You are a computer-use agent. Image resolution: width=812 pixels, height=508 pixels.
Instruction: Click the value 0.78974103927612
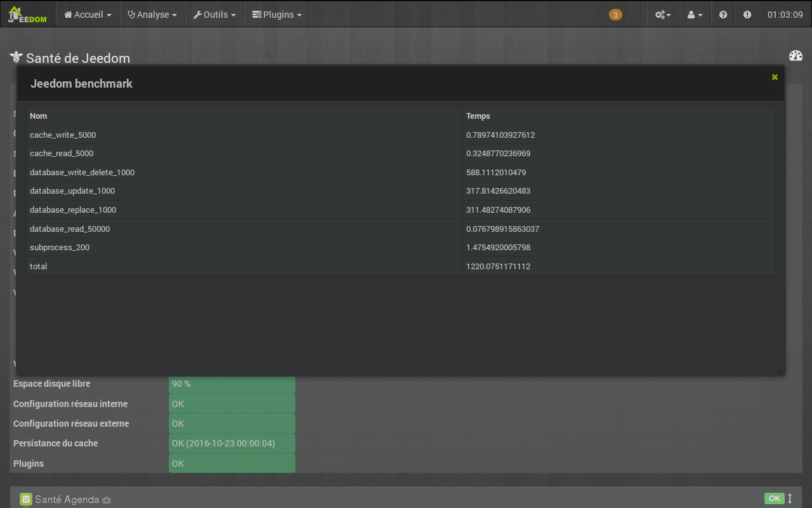501,135
